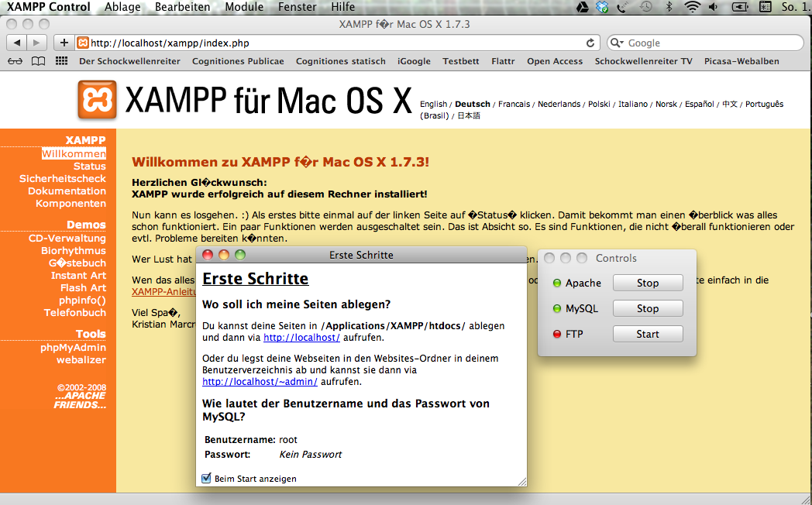Open 'Picasa-Webalben' bookmark
This screenshot has width=812, height=505.
[741, 61]
